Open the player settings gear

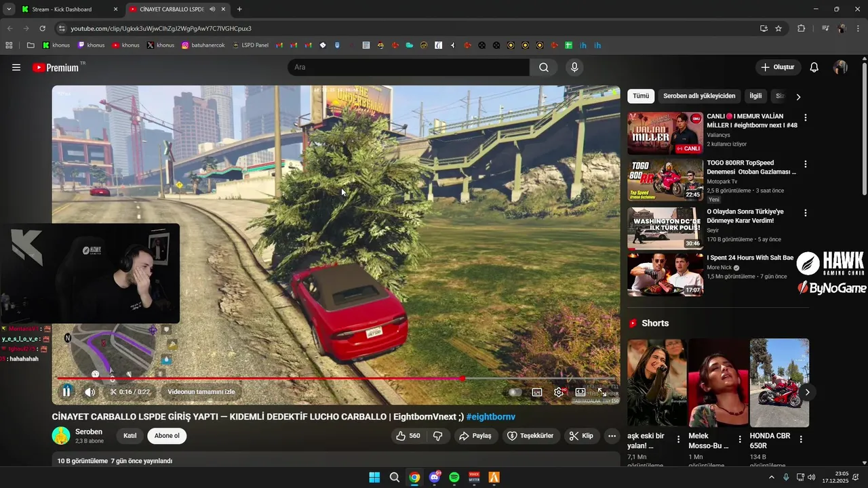559,392
